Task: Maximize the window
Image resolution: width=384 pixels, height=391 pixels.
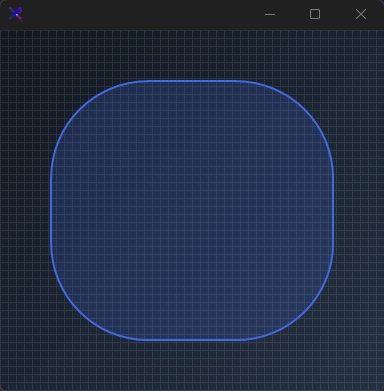Action: (x=315, y=14)
